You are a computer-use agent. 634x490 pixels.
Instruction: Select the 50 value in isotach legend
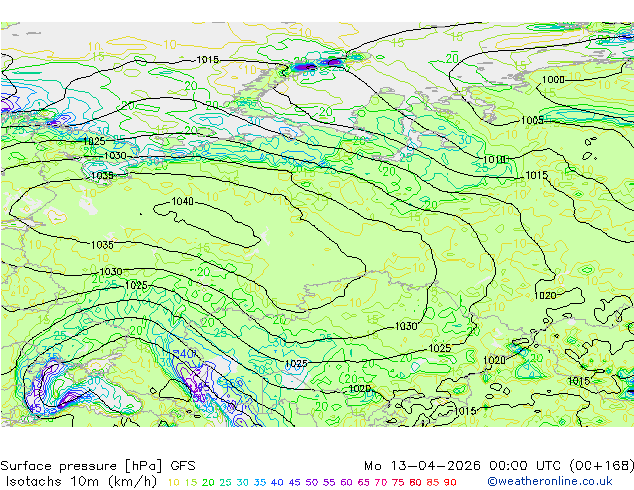click(312, 482)
